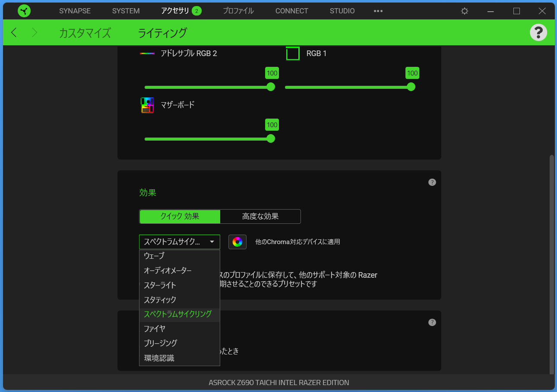557x392 pixels.
Task: Click the RGB 1 brightness slider
Action: pos(350,87)
